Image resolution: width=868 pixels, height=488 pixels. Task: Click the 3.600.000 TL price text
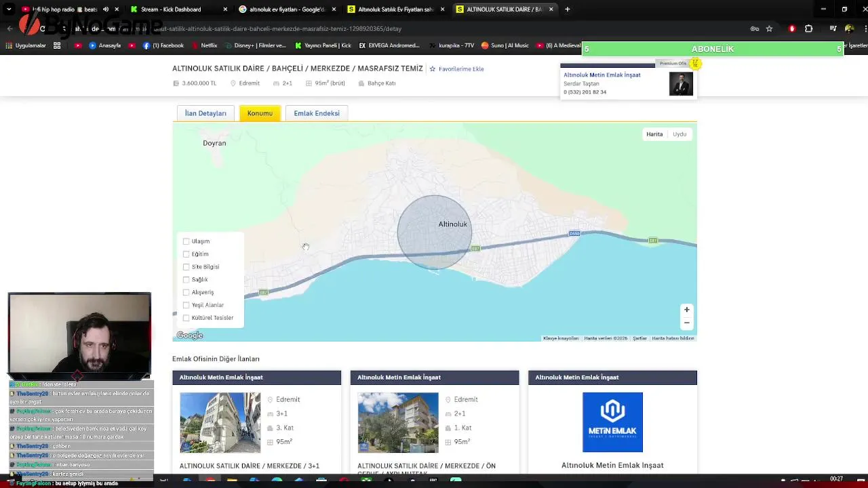pos(199,83)
